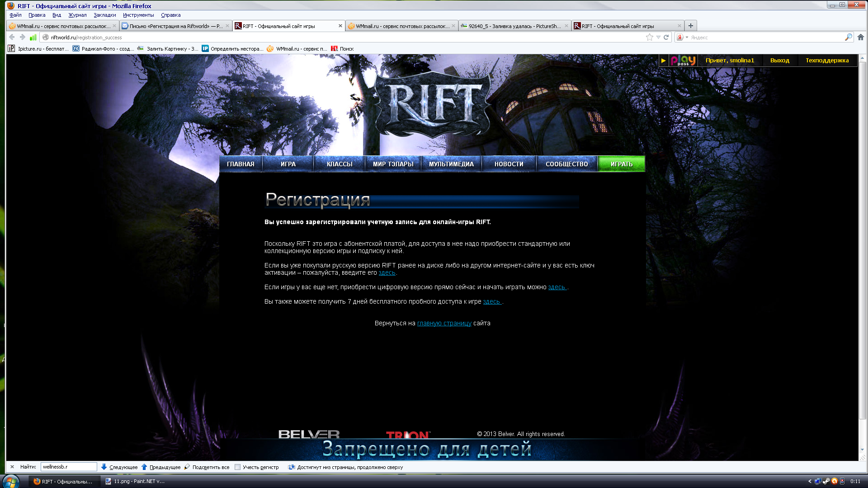Click the Belver logo in footer

[x=309, y=434]
